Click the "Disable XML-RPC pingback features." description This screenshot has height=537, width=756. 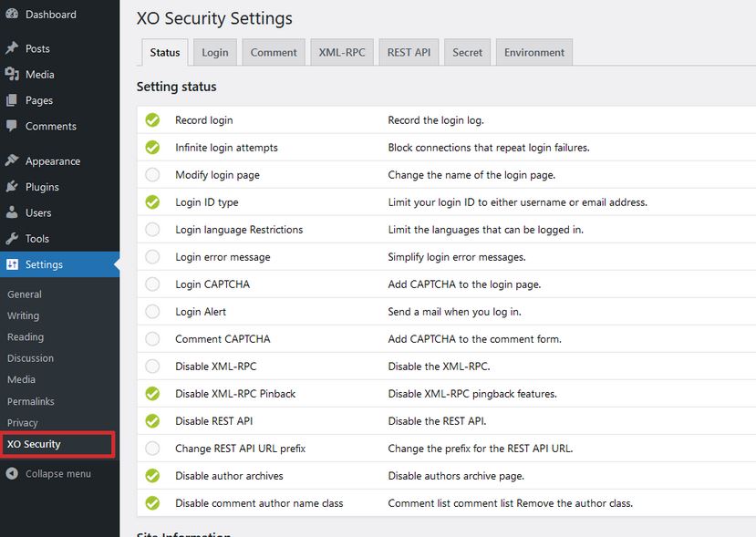(x=472, y=394)
